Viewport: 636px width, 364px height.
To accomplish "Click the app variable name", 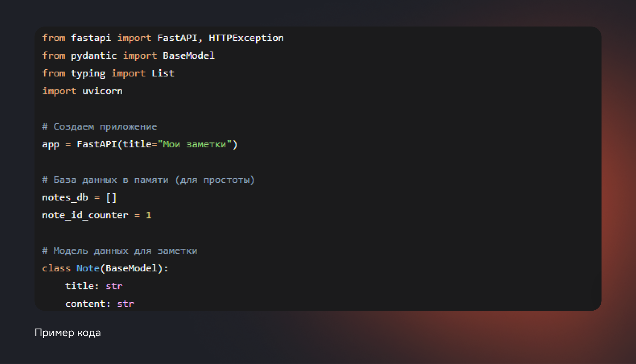I will (x=51, y=145).
